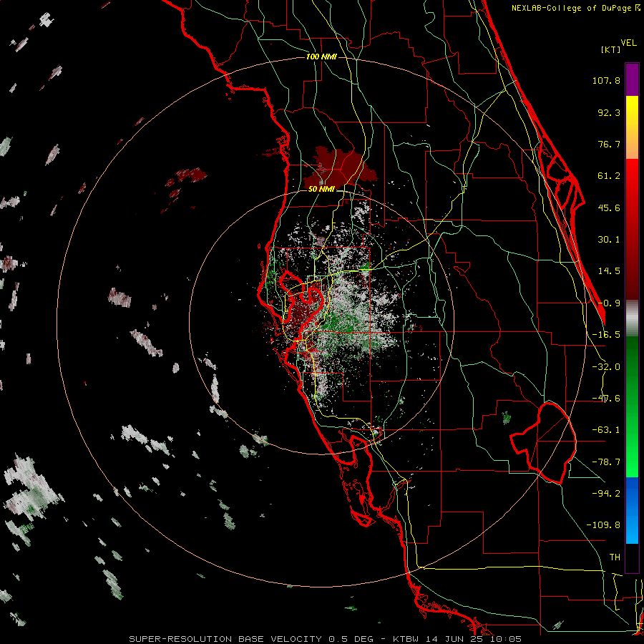Pick the gray near-zero segment of color bar
This screenshot has width=644, height=644.
pyautogui.click(x=632, y=318)
